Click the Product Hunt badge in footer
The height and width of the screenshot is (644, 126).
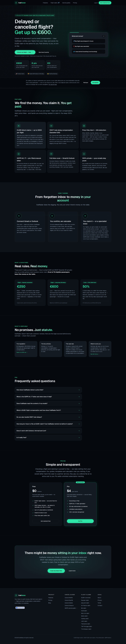pos(20,606)
